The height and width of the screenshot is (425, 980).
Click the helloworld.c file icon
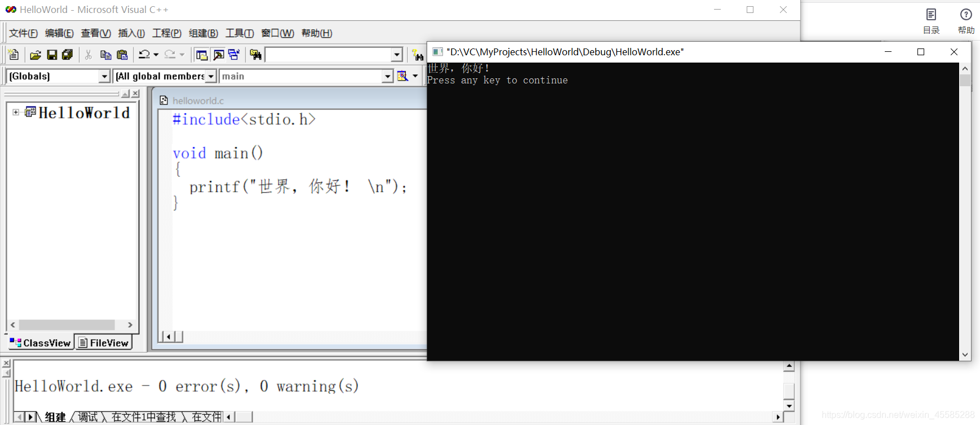click(164, 100)
